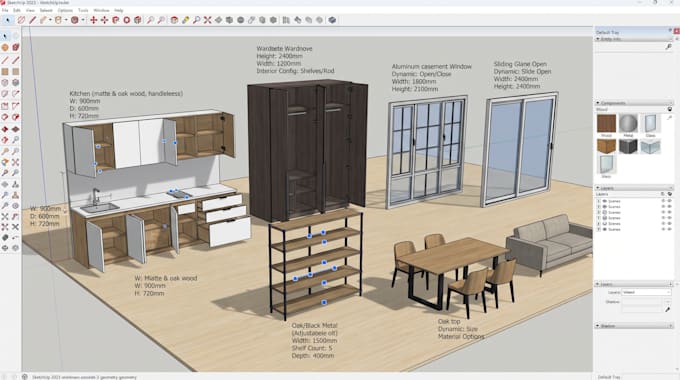Click the 'Height: 2100mm' window annotation
Viewport: 680px width, 380px height.
(x=415, y=89)
